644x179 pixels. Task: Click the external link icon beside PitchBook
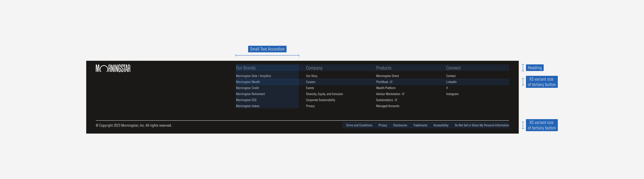[x=391, y=82]
